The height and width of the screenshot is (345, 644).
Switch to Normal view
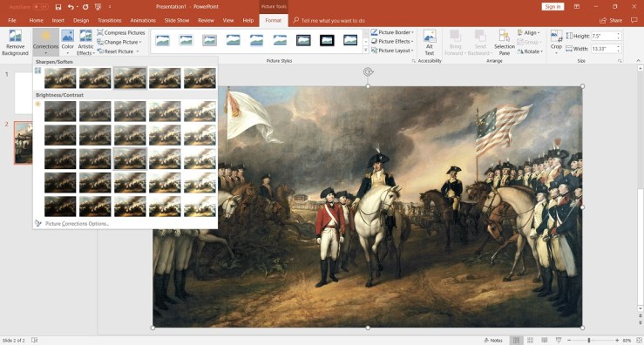tap(516, 340)
